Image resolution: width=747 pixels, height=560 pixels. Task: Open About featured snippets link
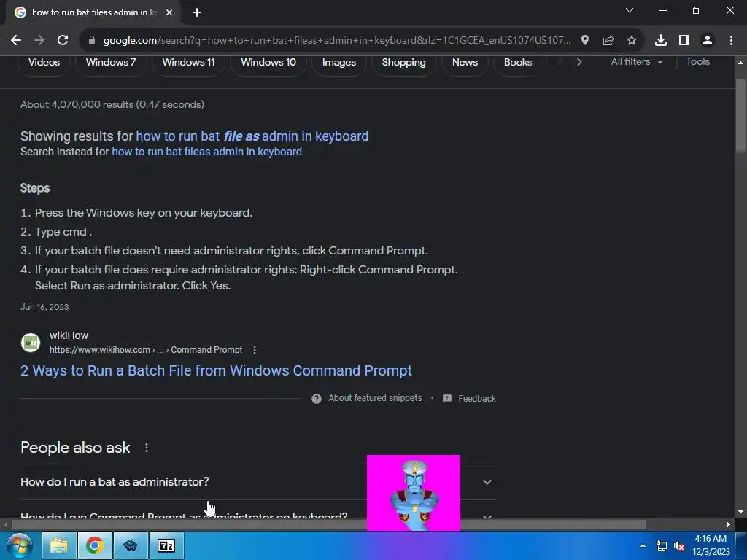(x=375, y=398)
